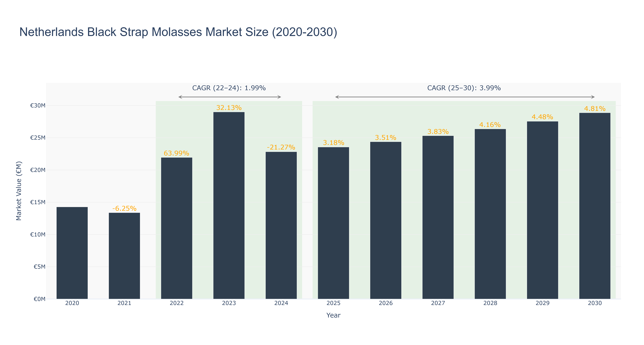Click the '2025' x-axis label

(333, 303)
